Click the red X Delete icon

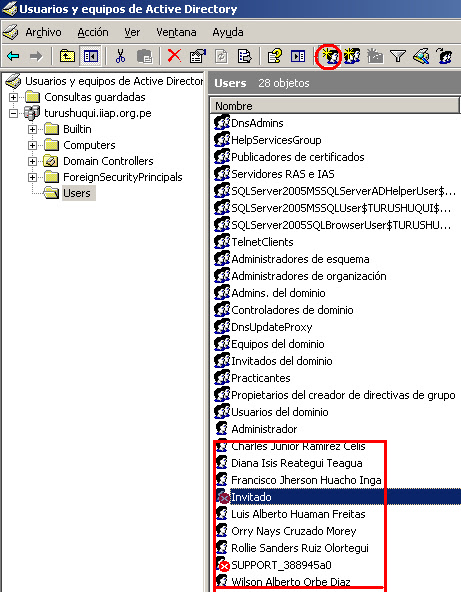pos(174,56)
